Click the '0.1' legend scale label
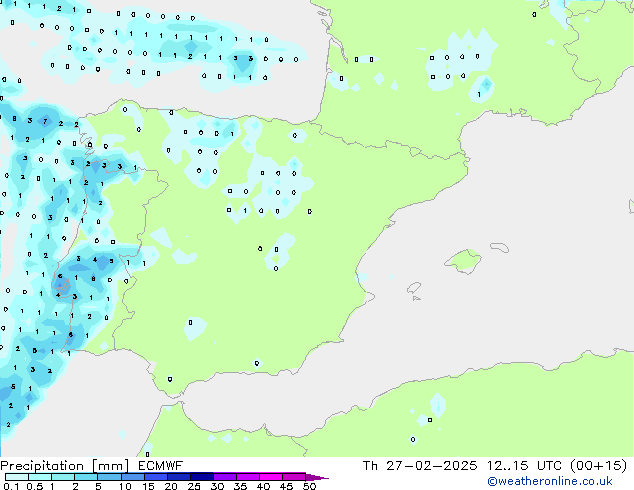The width and height of the screenshot is (634, 490). [11, 486]
